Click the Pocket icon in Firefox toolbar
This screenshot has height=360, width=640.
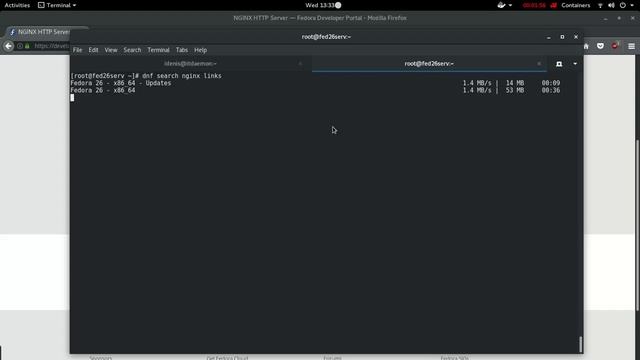click(x=600, y=46)
